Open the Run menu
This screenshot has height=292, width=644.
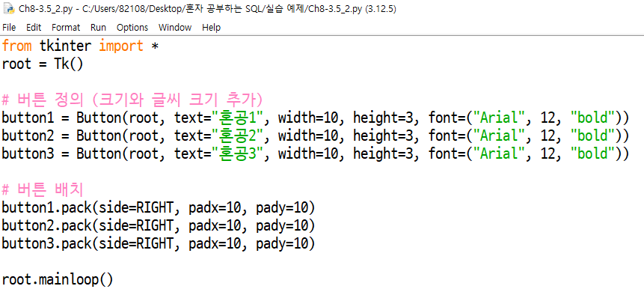[x=98, y=28]
